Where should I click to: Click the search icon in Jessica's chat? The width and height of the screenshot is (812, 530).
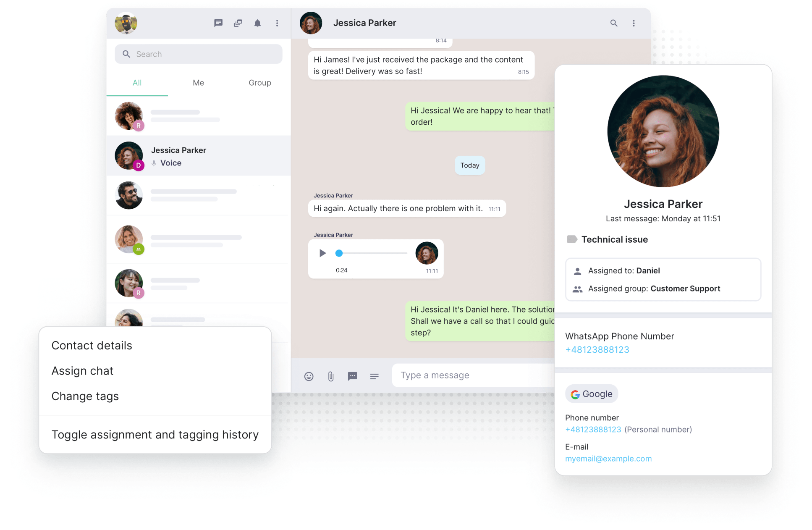coord(613,23)
